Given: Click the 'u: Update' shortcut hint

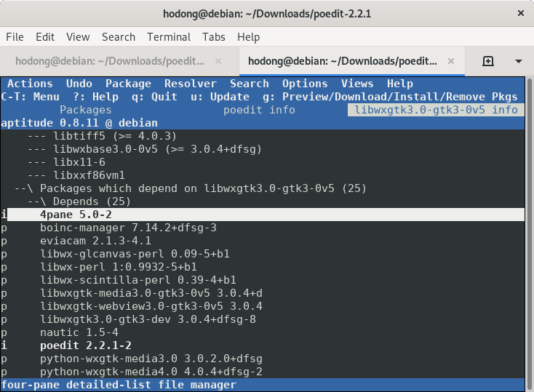Looking at the screenshot, I should [220, 97].
